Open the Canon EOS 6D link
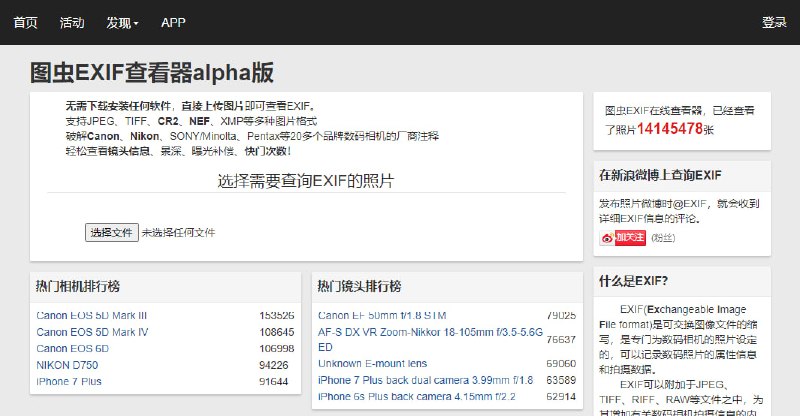The width and height of the screenshot is (800, 416). pyautogui.click(x=72, y=349)
